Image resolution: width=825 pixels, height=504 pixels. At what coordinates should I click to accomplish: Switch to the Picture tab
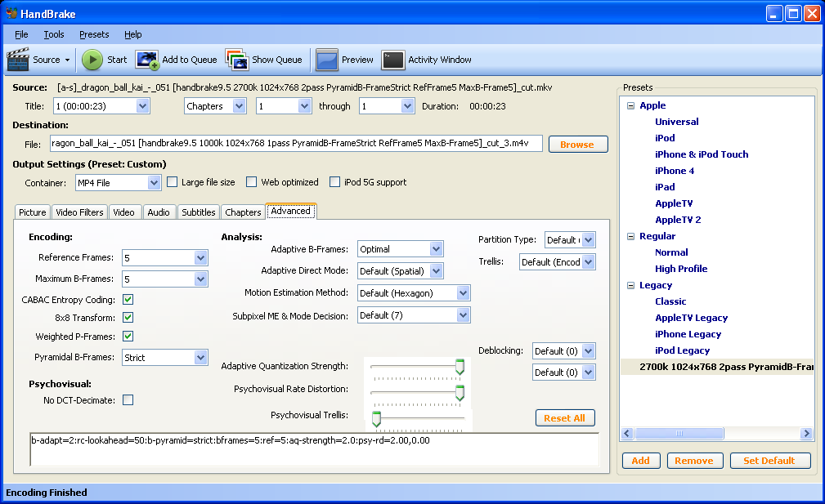[x=33, y=212]
